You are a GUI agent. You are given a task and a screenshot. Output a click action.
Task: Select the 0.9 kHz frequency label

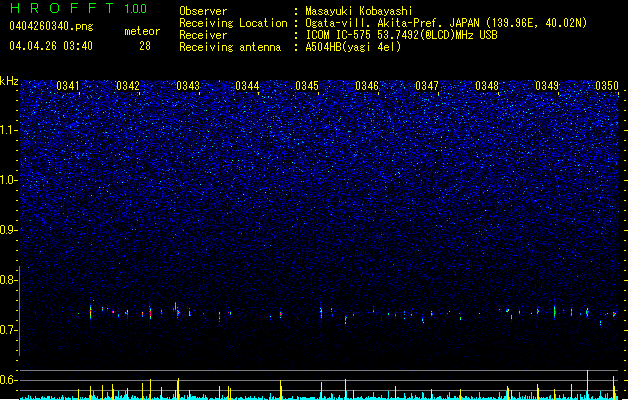pyautogui.click(x=9, y=230)
